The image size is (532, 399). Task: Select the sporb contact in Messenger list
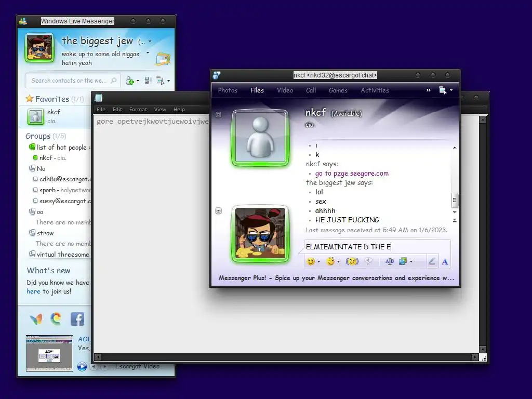[x=61, y=190]
